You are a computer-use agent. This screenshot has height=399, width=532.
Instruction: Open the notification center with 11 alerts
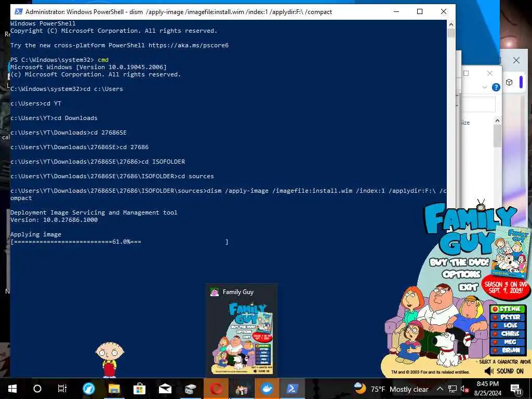pos(515,389)
